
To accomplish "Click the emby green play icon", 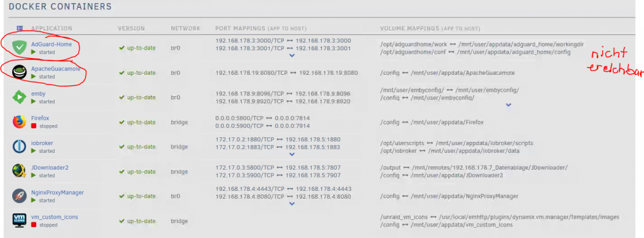I will pos(19,97).
